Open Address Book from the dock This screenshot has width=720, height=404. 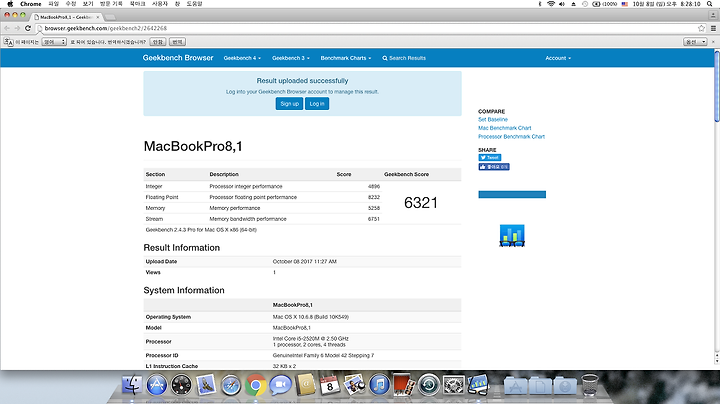305,385
